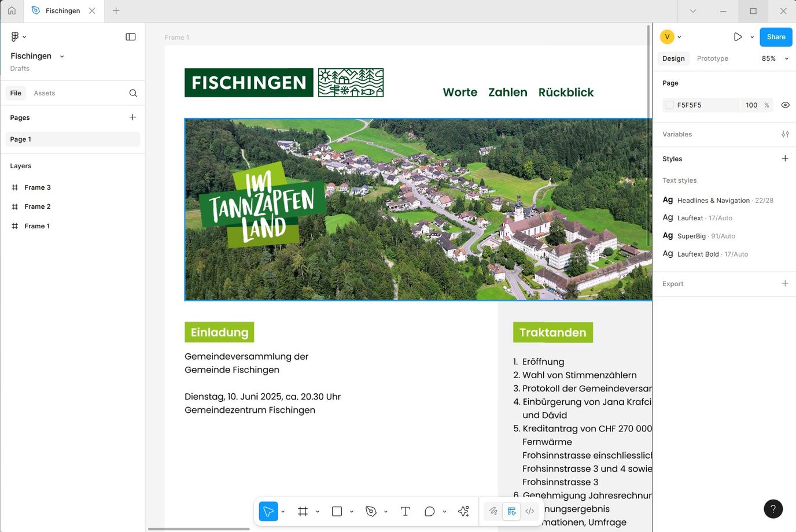
Task: Edit the page color opacity 100 field
Action: (x=751, y=105)
